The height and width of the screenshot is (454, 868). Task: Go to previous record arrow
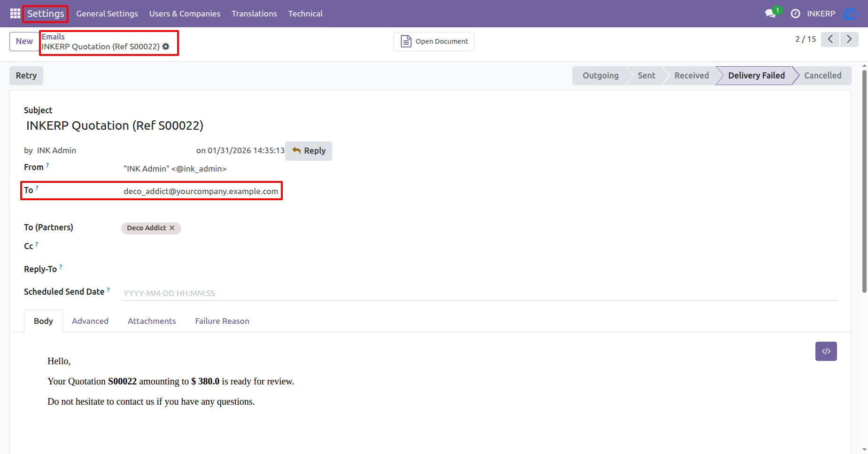(x=830, y=39)
